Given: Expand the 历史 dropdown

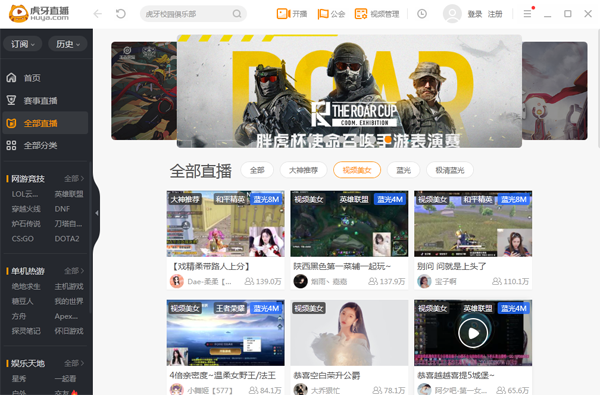Looking at the screenshot, I should pyautogui.click(x=68, y=44).
